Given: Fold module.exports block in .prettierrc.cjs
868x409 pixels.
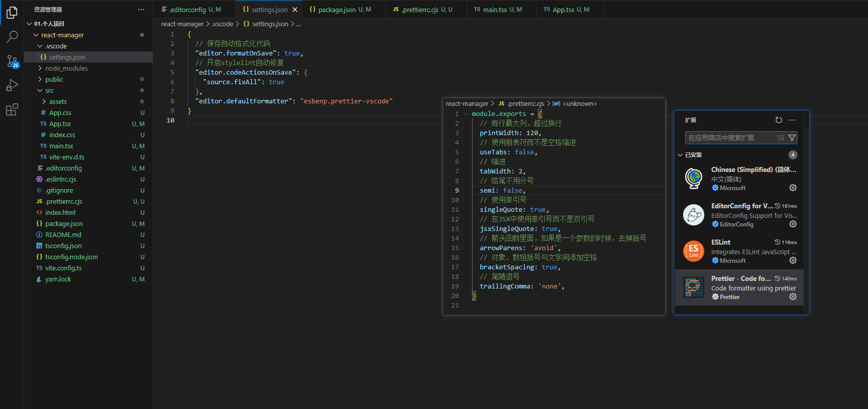Looking at the screenshot, I should tap(466, 114).
